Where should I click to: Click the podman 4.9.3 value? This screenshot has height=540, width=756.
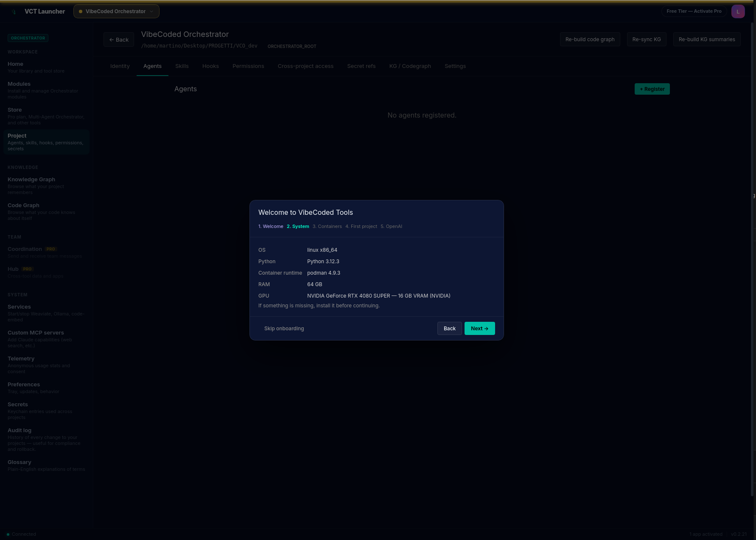[x=324, y=273]
